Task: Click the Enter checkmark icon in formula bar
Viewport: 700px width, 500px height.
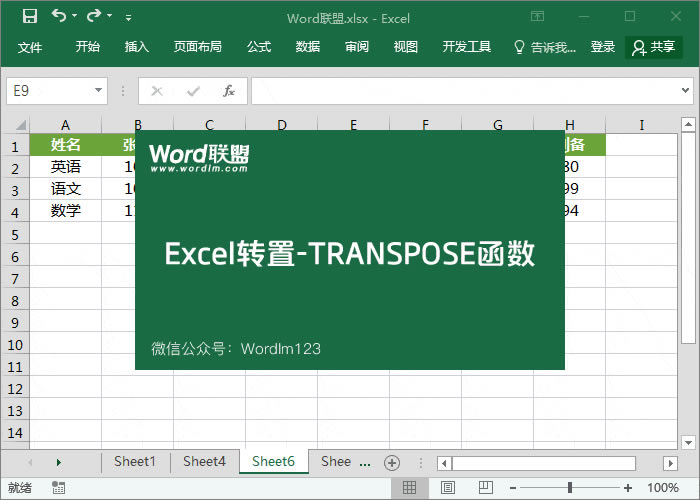Action: [x=193, y=91]
